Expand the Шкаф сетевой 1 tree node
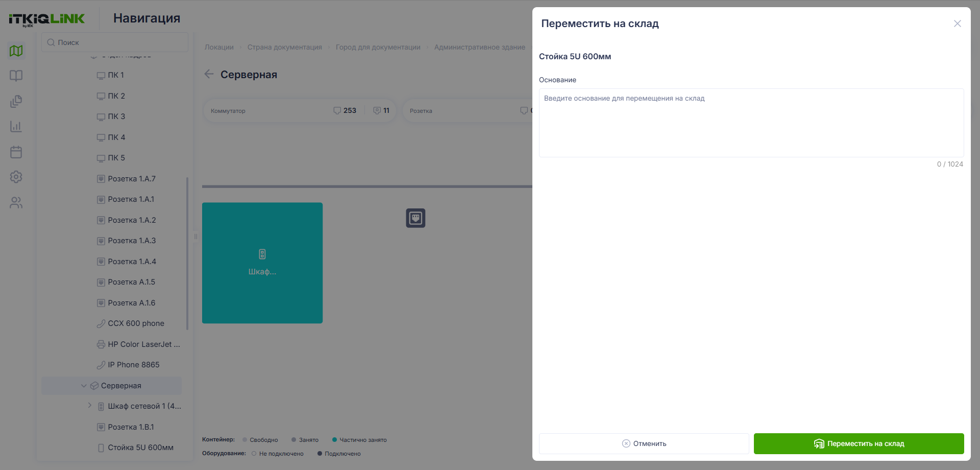This screenshot has height=470, width=980. tap(90, 406)
